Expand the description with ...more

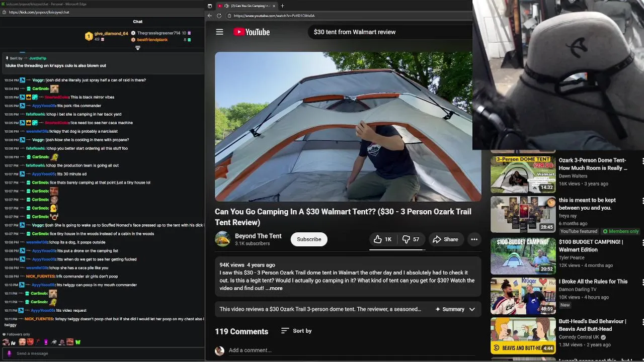click(274, 288)
